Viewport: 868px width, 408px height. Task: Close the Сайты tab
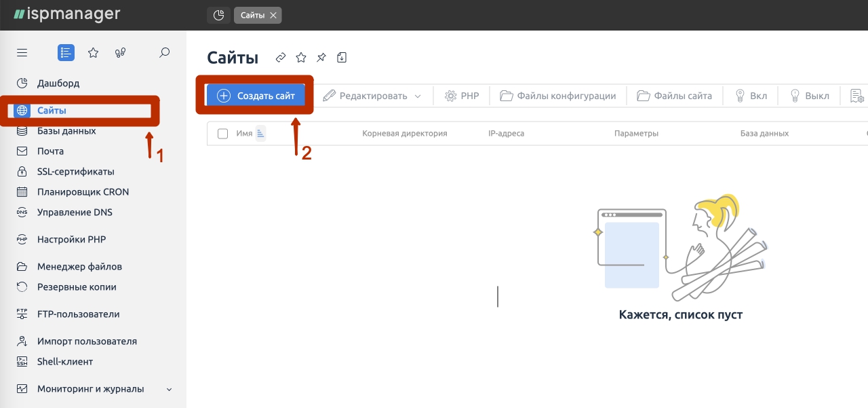[273, 14]
